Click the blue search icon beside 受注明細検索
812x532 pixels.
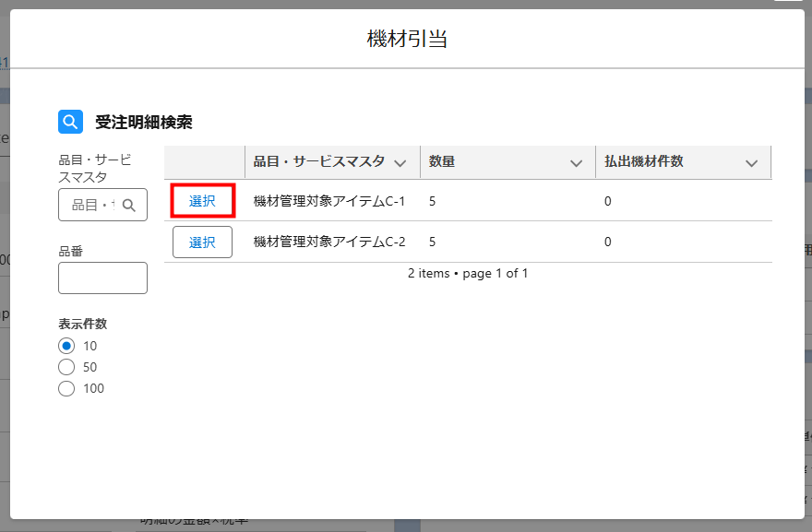tap(70, 122)
